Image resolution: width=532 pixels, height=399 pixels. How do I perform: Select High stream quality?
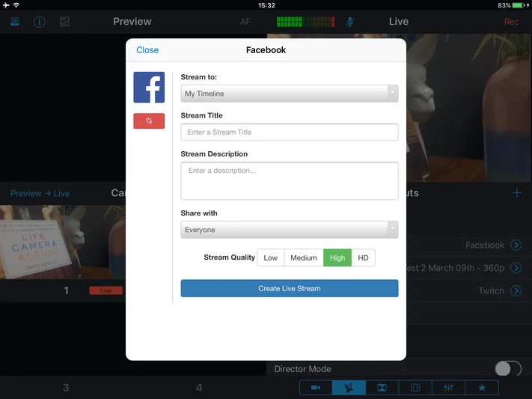[x=337, y=258]
